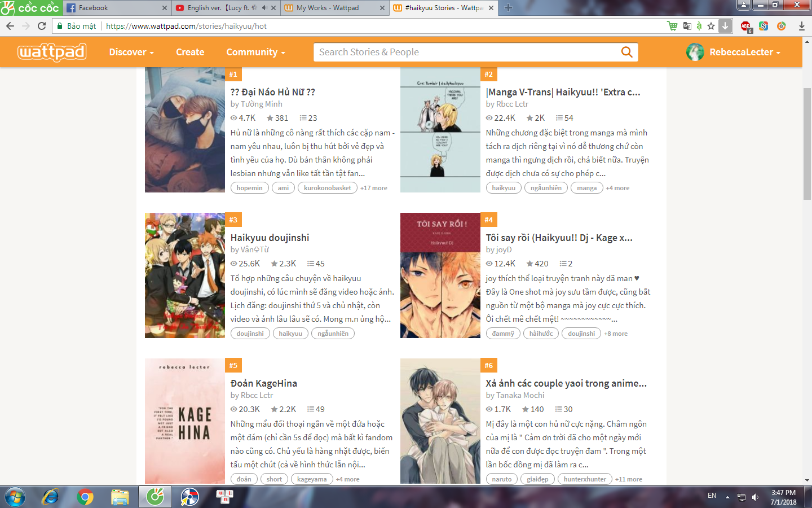Open the browser user profile button
Viewport: 812px width, 508px height.
(x=744, y=5)
